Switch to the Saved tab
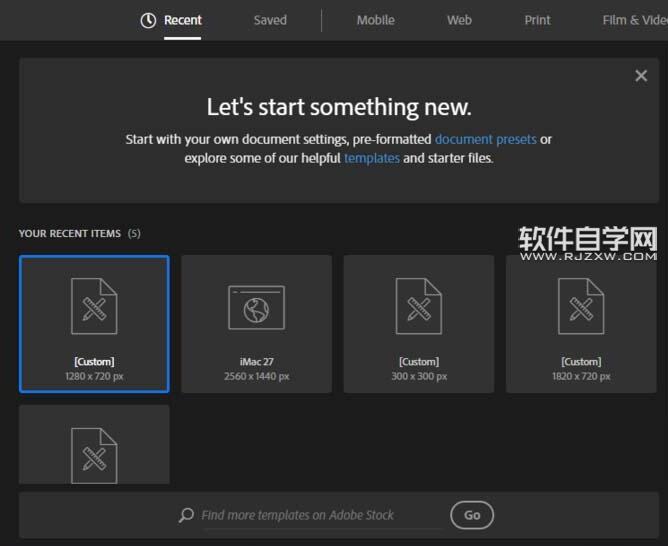 270,20
